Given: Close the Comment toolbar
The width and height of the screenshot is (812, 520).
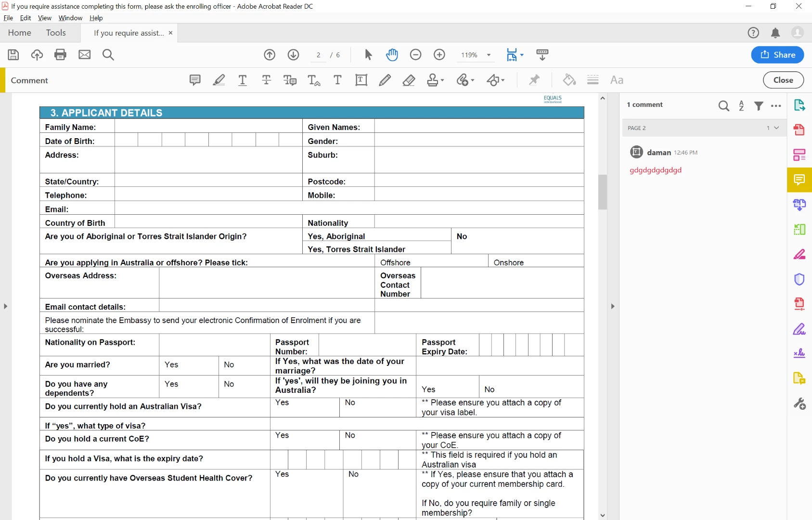Looking at the screenshot, I should click(x=783, y=80).
